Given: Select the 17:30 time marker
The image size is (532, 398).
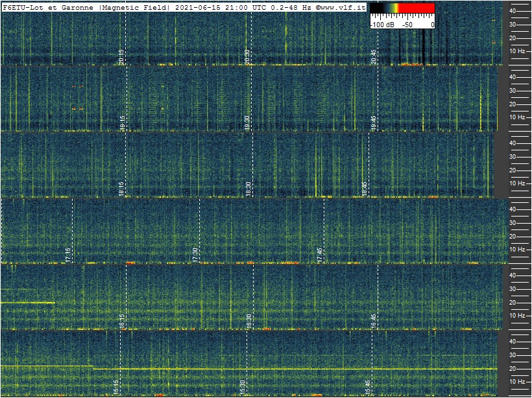Looking at the screenshot, I should pos(195,255).
